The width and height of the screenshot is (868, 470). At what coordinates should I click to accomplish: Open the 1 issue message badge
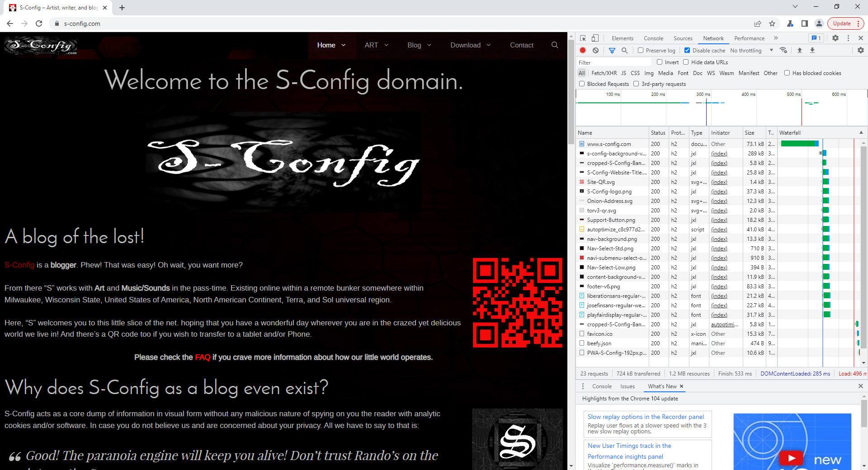pyautogui.click(x=816, y=38)
